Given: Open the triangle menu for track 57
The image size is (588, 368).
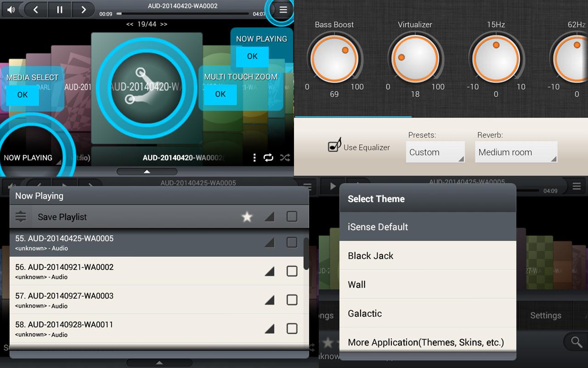Looking at the screenshot, I should (x=270, y=300).
